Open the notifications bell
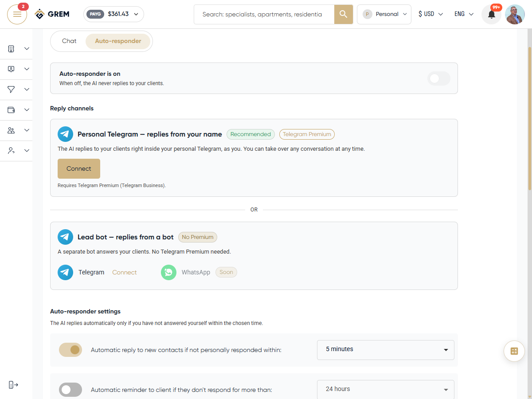The width and height of the screenshot is (532, 399). (492, 14)
